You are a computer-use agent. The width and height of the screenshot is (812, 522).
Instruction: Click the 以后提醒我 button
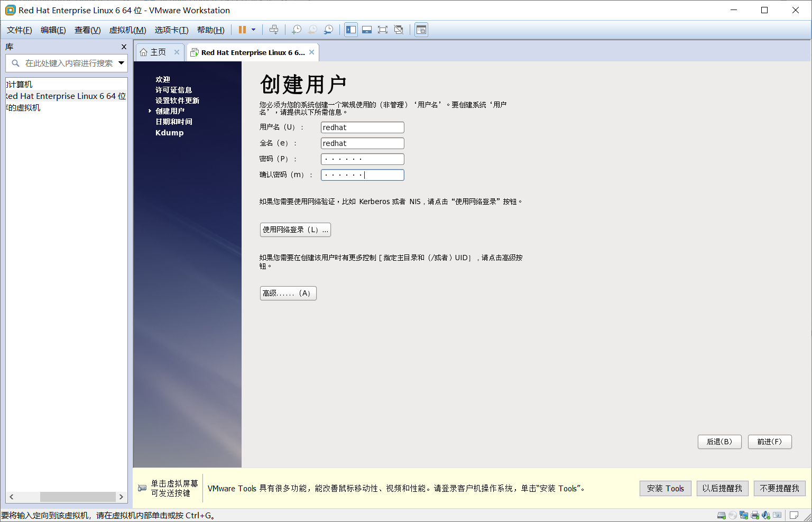pos(722,488)
